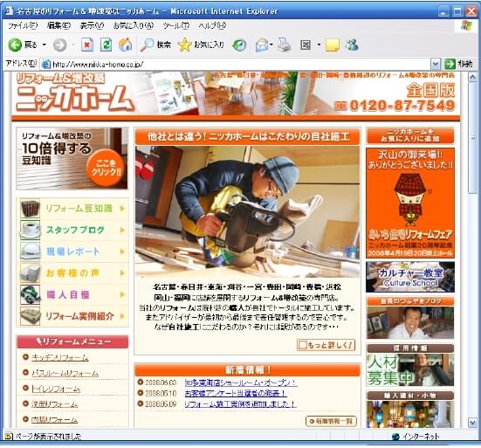Open the Back button history dropdown arrow
481x448 pixels.
point(45,45)
